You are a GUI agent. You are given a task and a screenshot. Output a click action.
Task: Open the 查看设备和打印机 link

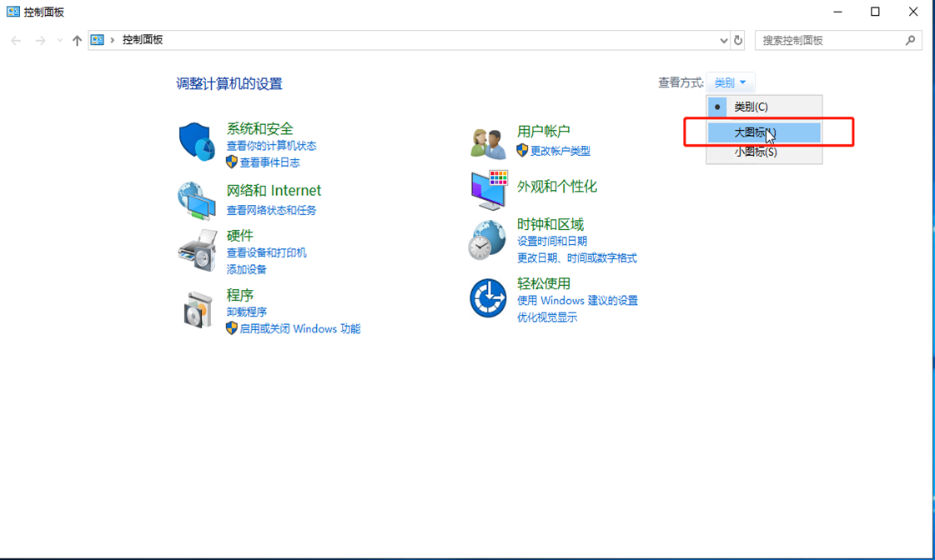(x=266, y=252)
